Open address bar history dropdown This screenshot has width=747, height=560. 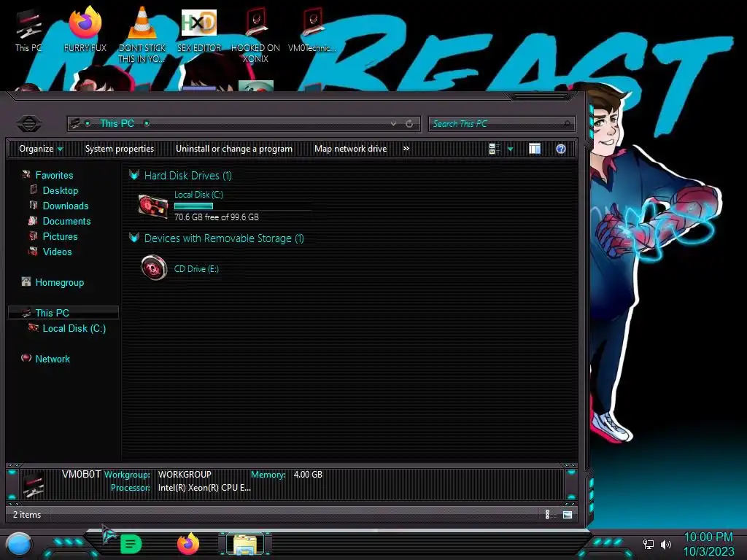(x=393, y=124)
